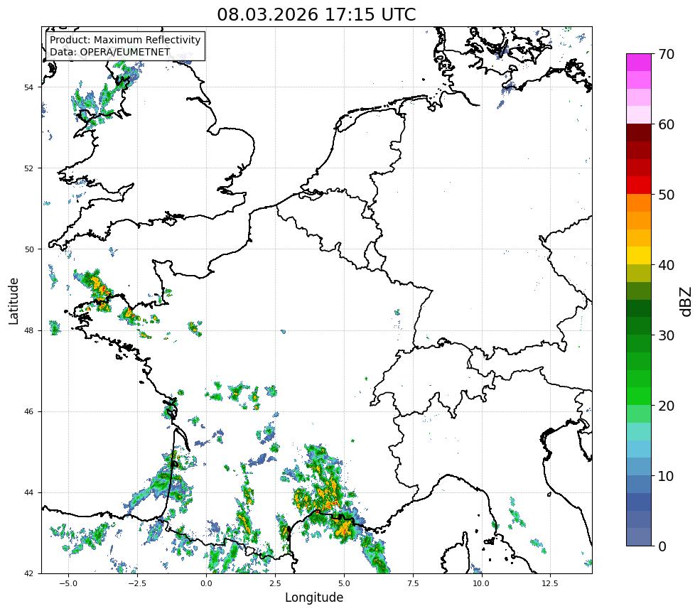Click longitude tick label 7.5
The width and height of the screenshot is (700, 611).
click(413, 583)
